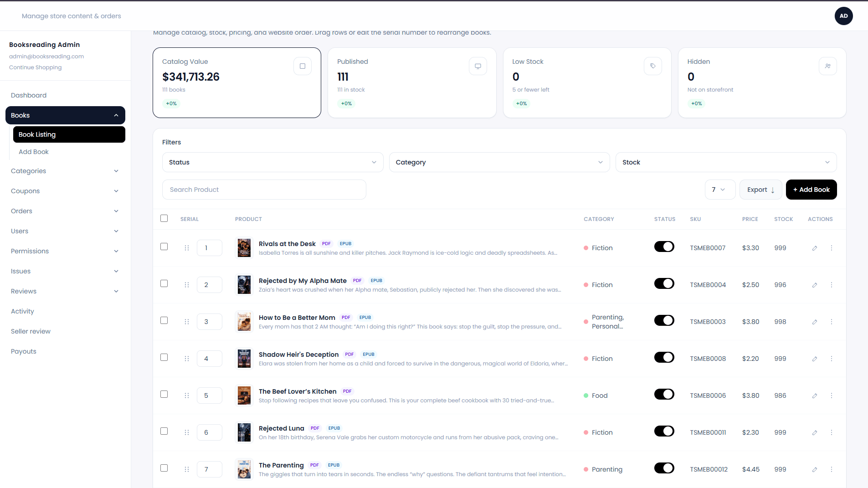The width and height of the screenshot is (868, 488).
Task: Open the AD profile avatar
Action: click(844, 16)
